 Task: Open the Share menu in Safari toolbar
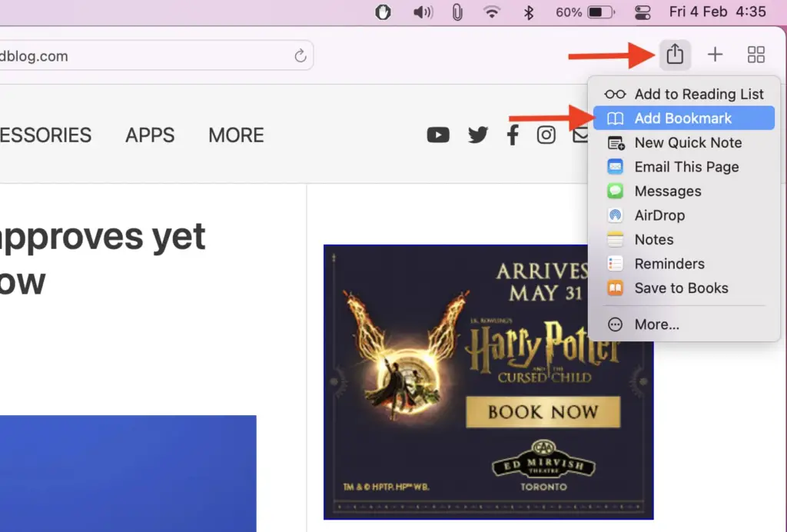(x=675, y=54)
